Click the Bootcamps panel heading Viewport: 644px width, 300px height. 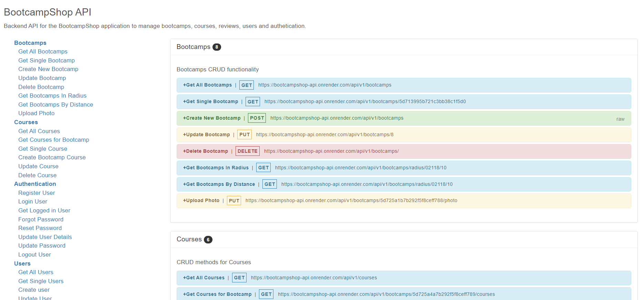point(194,47)
